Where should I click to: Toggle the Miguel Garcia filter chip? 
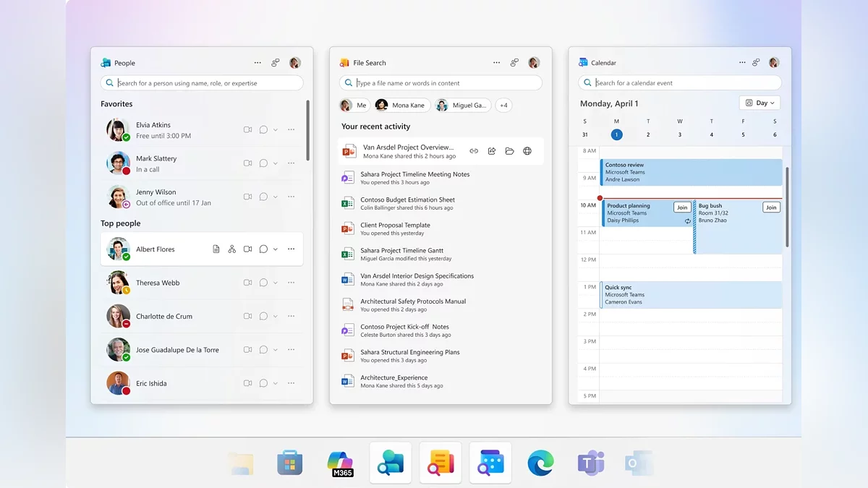(x=462, y=106)
